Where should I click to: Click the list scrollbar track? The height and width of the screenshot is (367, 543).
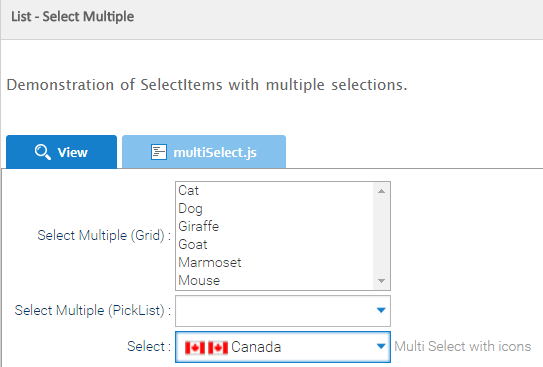(381, 236)
